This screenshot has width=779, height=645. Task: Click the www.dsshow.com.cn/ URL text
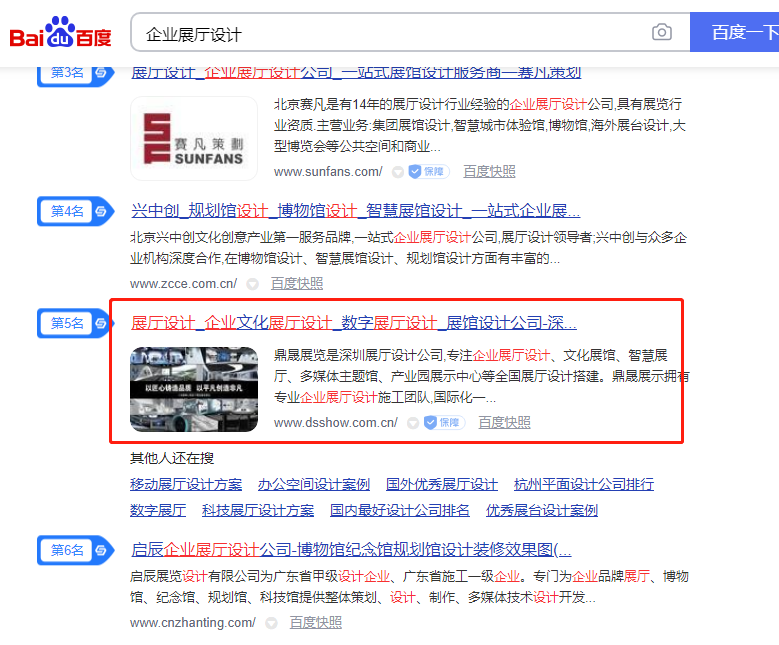(335, 423)
